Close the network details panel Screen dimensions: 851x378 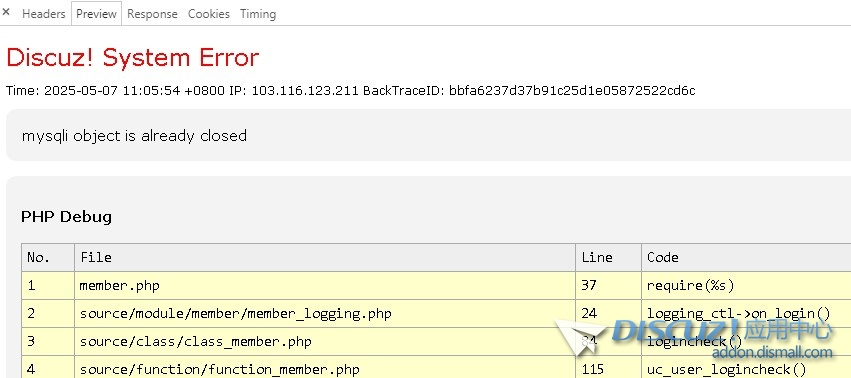pos(6,12)
